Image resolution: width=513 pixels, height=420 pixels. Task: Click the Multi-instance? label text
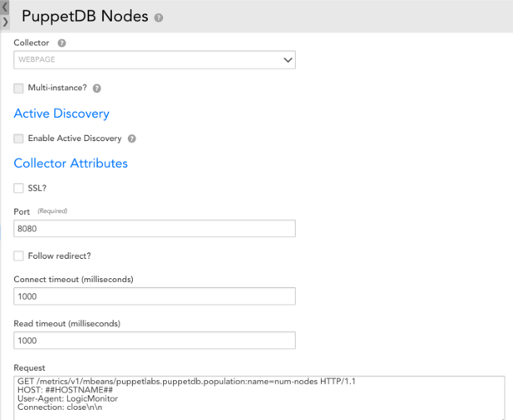tap(58, 88)
